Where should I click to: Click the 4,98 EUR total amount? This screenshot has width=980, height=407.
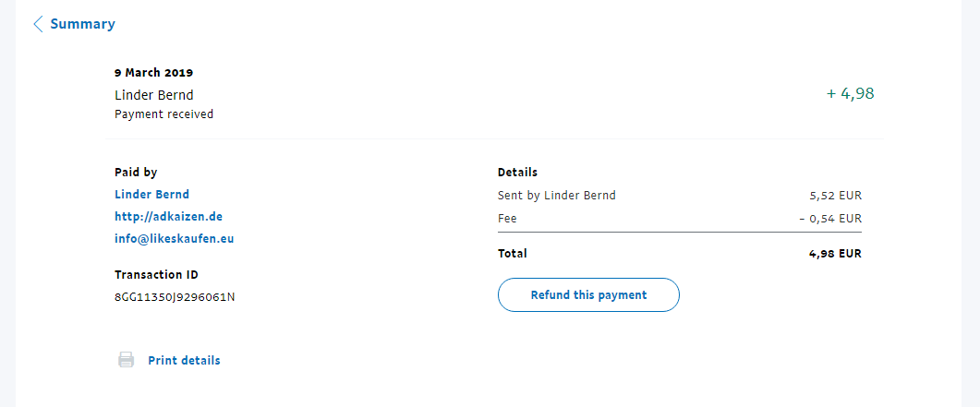click(x=835, y=253)
